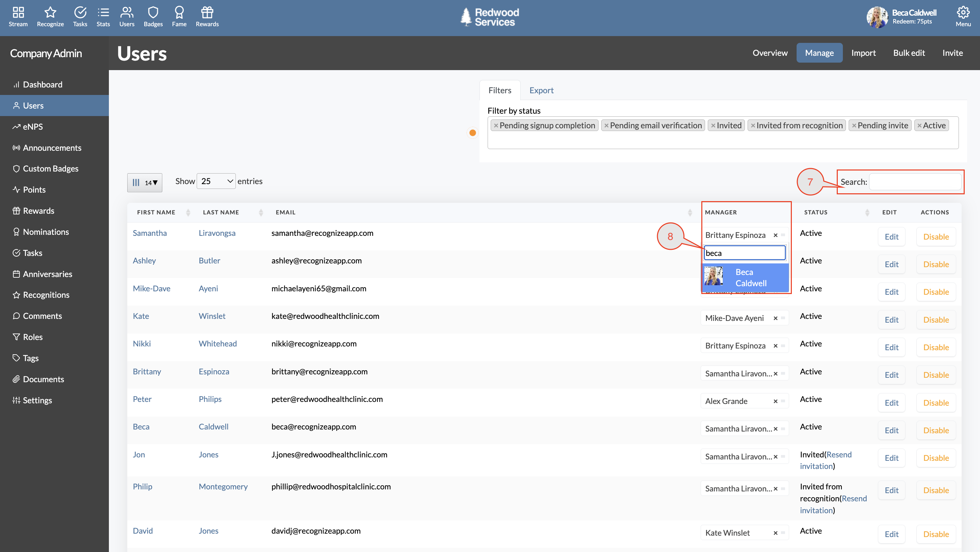Remove the Pending invite filter tag
The height and width of the screenshot is (552, 980).
pos(854,126)
